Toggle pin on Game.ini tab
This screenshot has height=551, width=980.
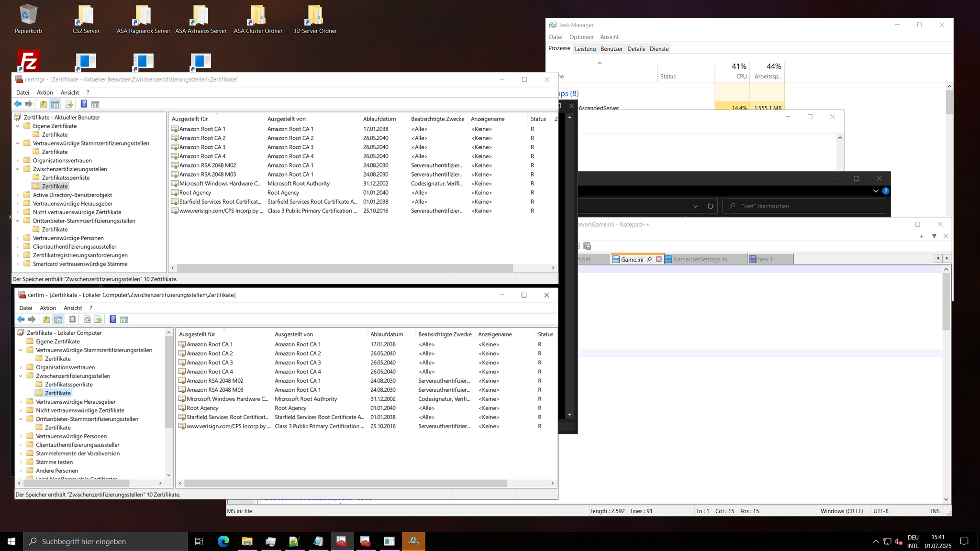click(x=649, y=259)
